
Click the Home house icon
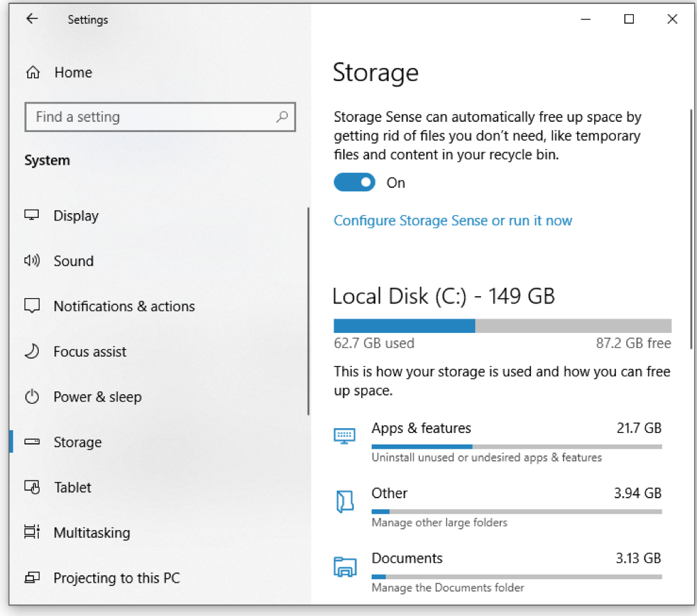point(33,72)
